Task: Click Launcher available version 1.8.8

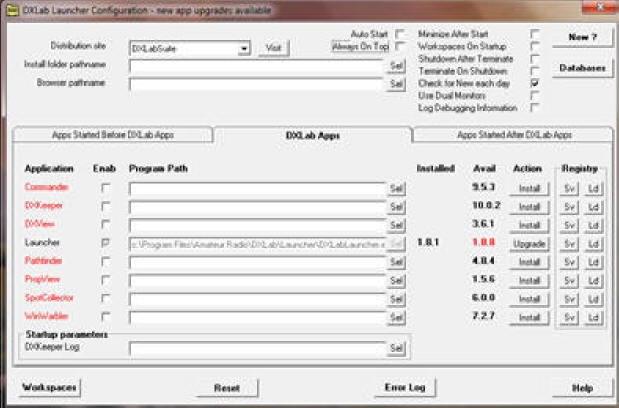Action: click(484, 242)
